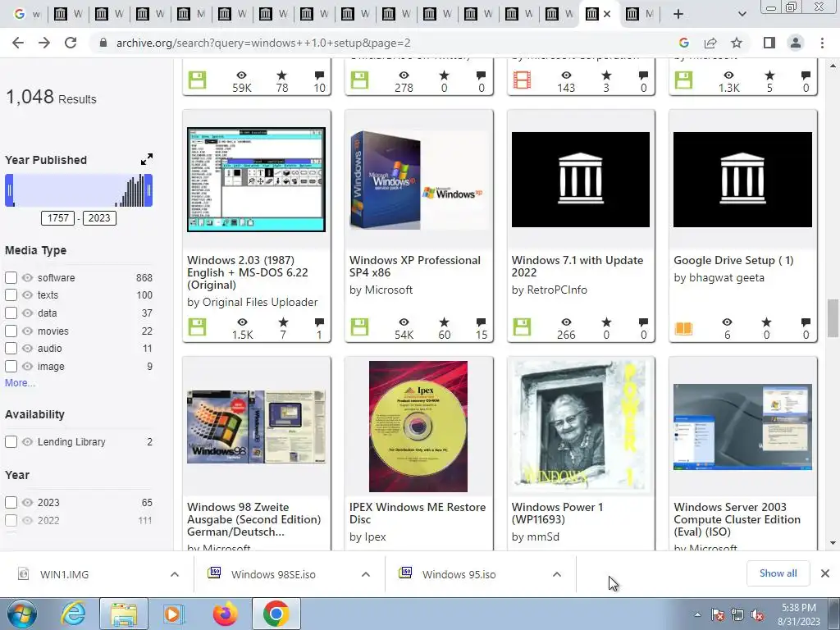The image size is (840, 630).
Task: Switch to the first Google tab
Action: 27,15
